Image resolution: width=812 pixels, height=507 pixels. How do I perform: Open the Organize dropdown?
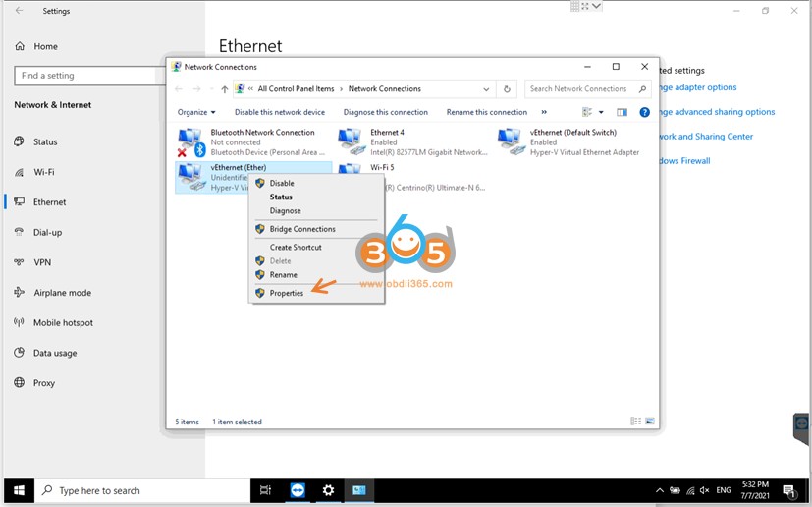[x=196, y=112]
